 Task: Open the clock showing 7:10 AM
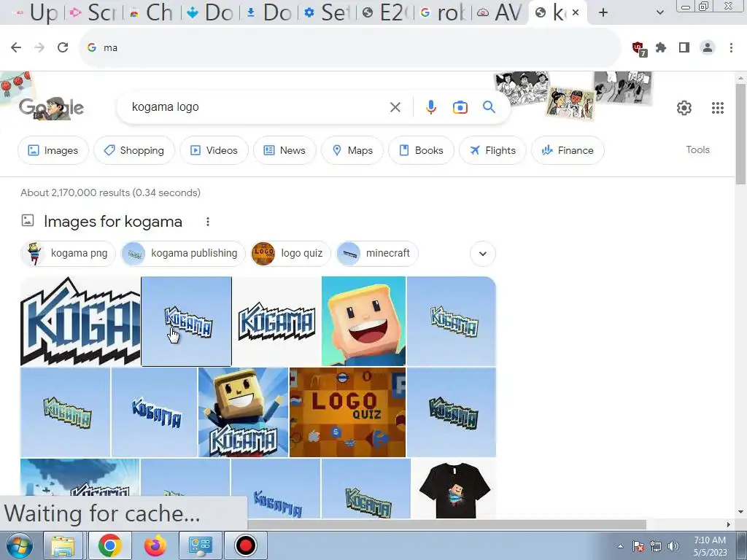710,546
